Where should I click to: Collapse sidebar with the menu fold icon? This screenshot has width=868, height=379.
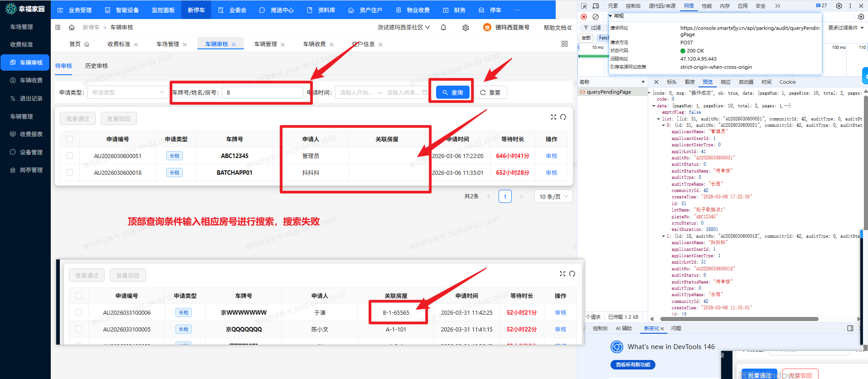click(58, 28)
